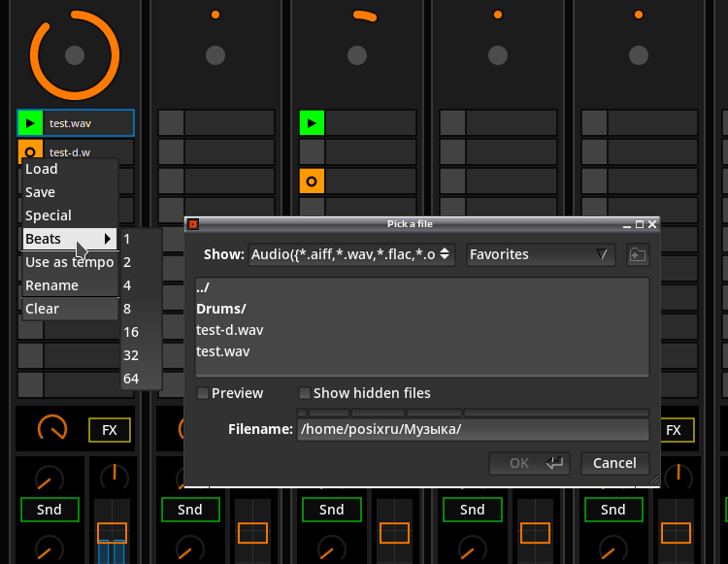
Task: Click the orange fader handle on first track
Action: [x=112, y=533]
